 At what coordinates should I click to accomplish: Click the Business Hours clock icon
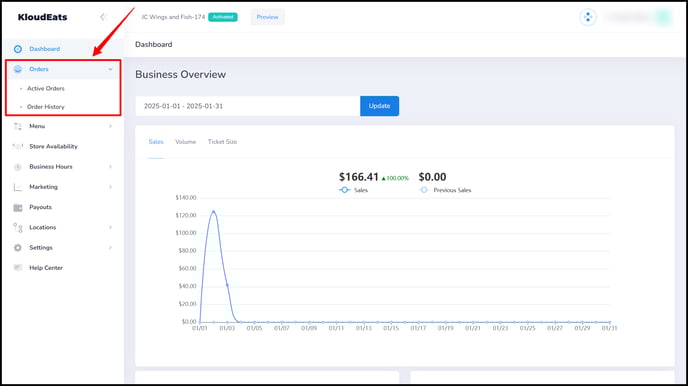(18, 167)
